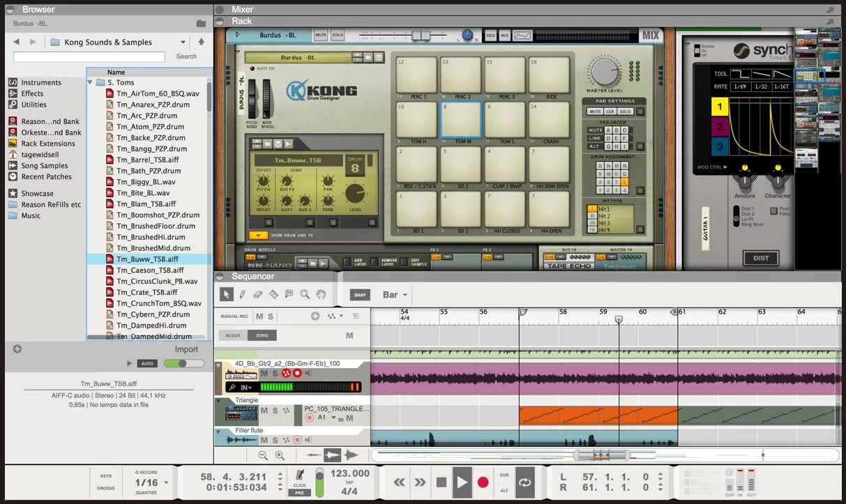Viewport: 846px width, 504px height.
Task: Click Show Drum and FX arrow button
Action: pyautogui.click(x=258, y=236)
